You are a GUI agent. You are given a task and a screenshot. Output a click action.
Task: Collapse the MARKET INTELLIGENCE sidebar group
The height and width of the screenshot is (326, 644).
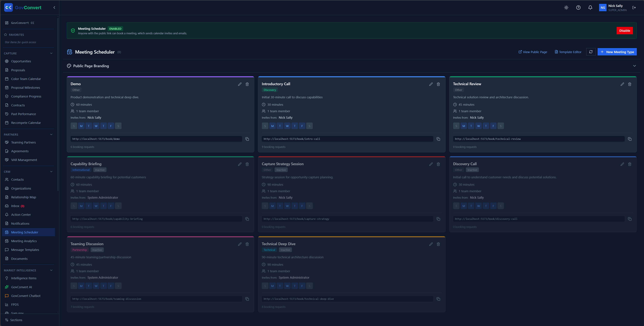coord(51,270)
